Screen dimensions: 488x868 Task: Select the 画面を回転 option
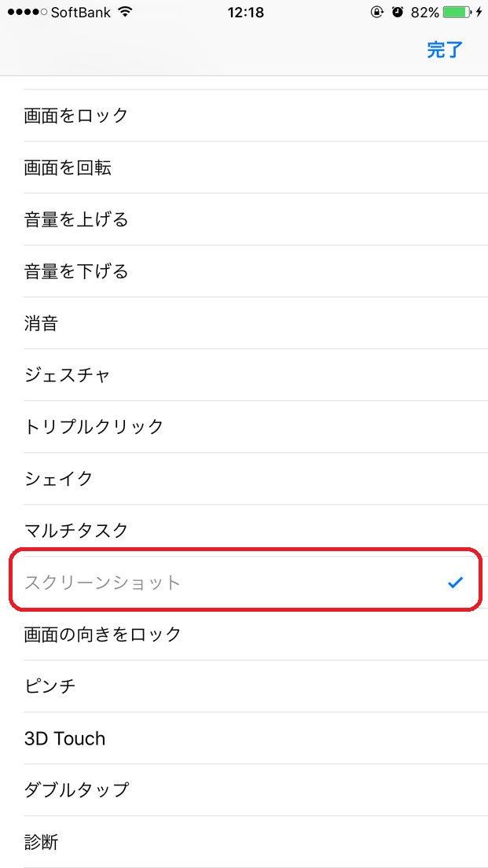click(244, 167)
